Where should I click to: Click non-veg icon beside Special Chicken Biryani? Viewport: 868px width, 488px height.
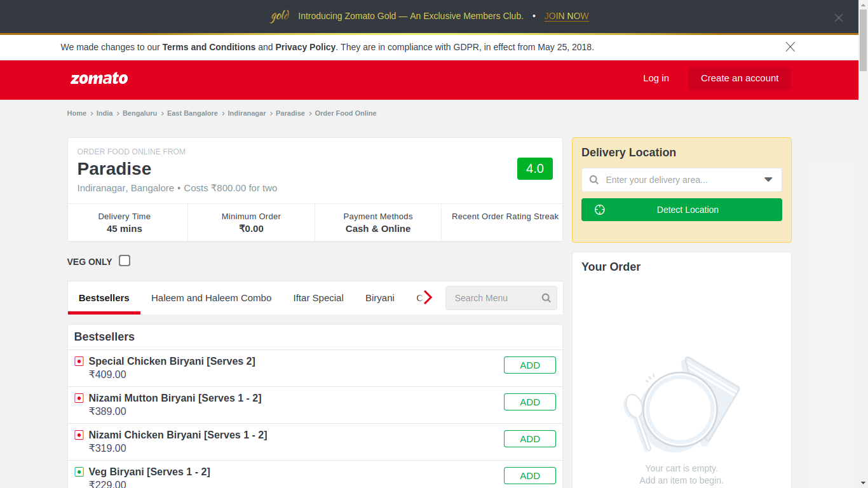(x=79, y=362)
